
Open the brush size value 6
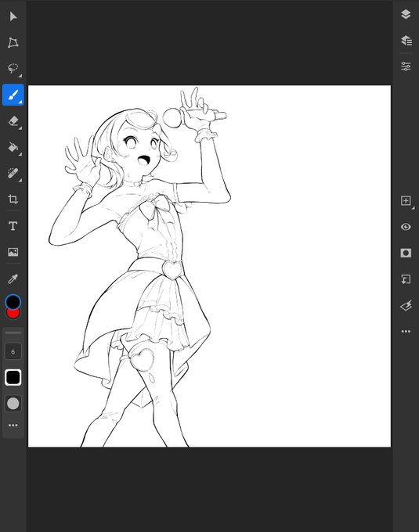(x=13, y=351)
